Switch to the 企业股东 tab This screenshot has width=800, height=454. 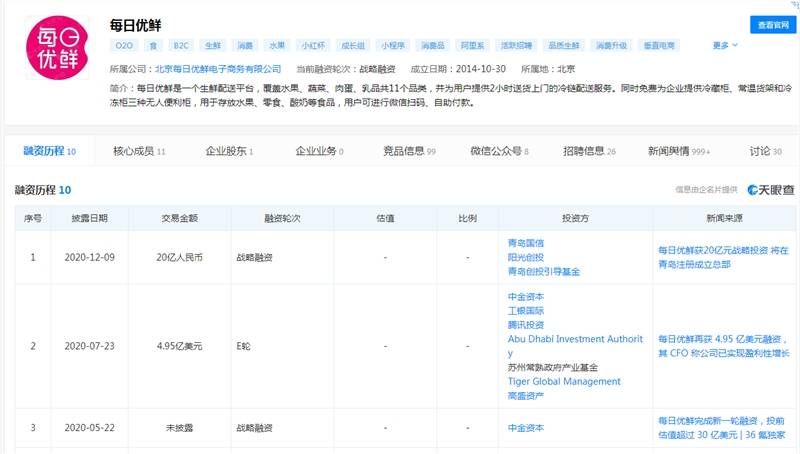[229, 151]
